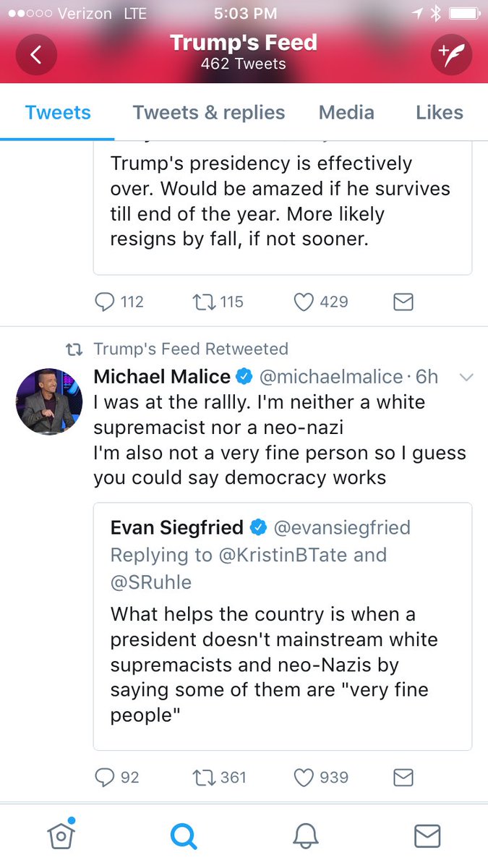
Task: Reply to Michael Malice's tweet
Action: pos(106,778)
